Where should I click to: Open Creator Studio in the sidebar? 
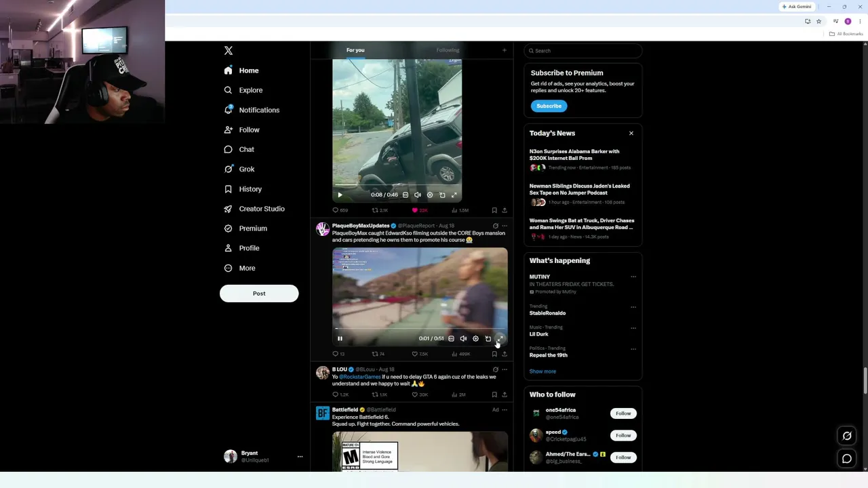tap(254, 209)
